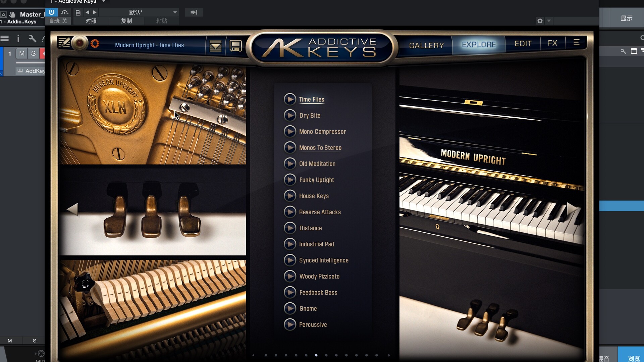Open the Memo notepad icon
This screenshot has width=644, height=362.
coord(64,43)
